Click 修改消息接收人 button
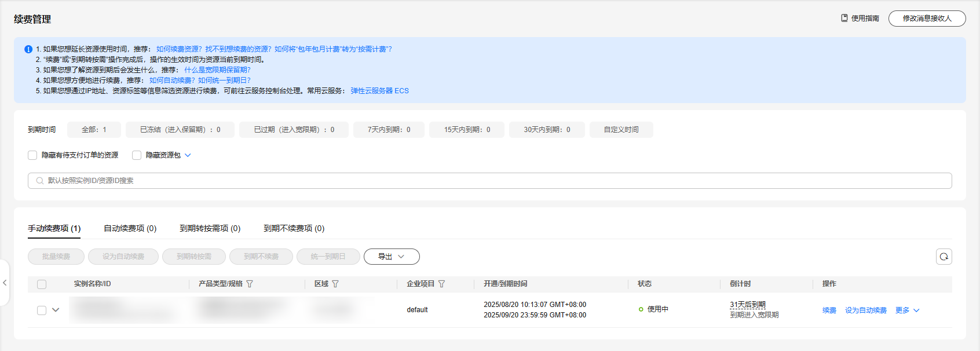980x351 pixels. 927,19
